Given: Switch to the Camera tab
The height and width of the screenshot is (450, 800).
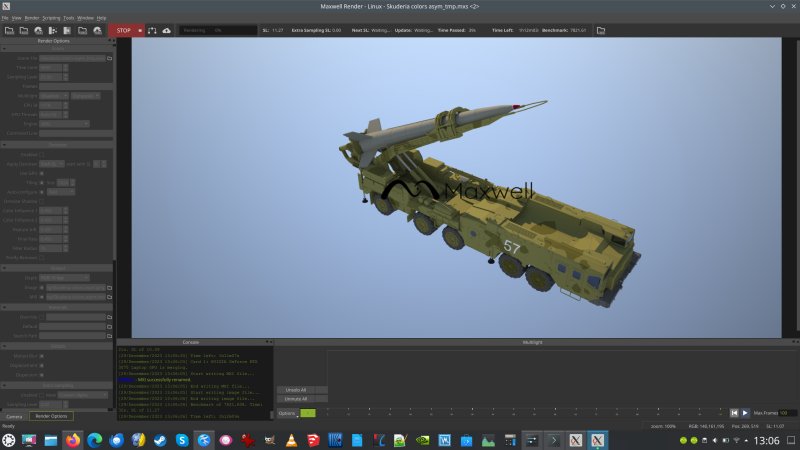Looking at the screenshot, I should pyautogui.click(x=14, y=416).
